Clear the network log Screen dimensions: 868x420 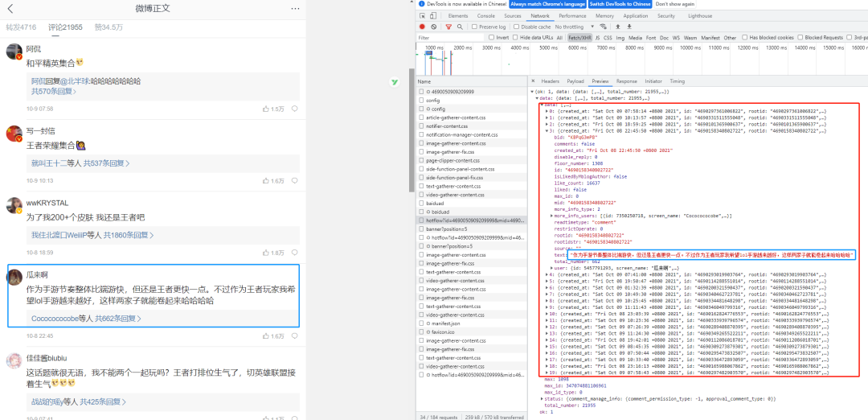pos(434,27)
